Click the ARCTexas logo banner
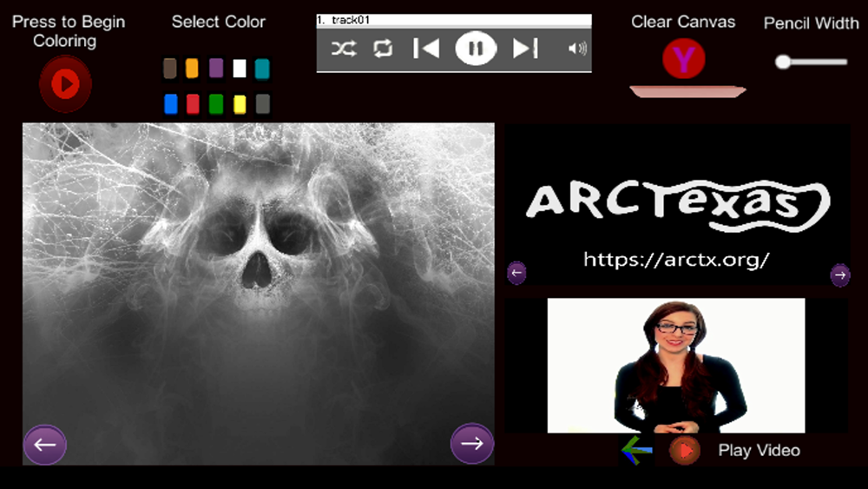 (x=678, y=205)
